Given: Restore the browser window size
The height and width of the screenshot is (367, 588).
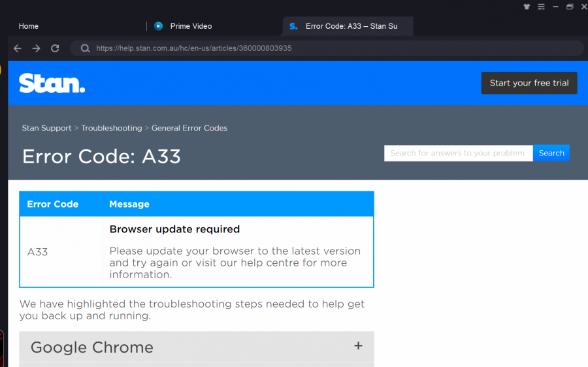Looking at the screenshot, I should click(570, 7).
